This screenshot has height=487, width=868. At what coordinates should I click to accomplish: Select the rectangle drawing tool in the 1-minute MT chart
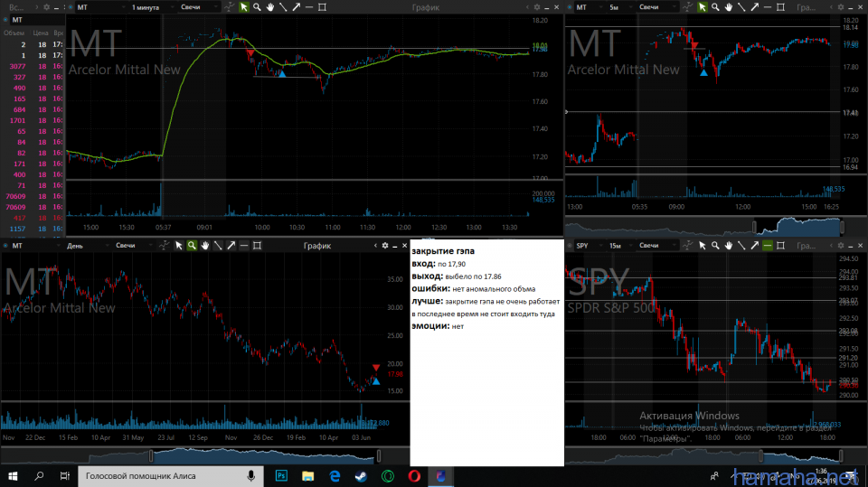[x=323, y=7]
